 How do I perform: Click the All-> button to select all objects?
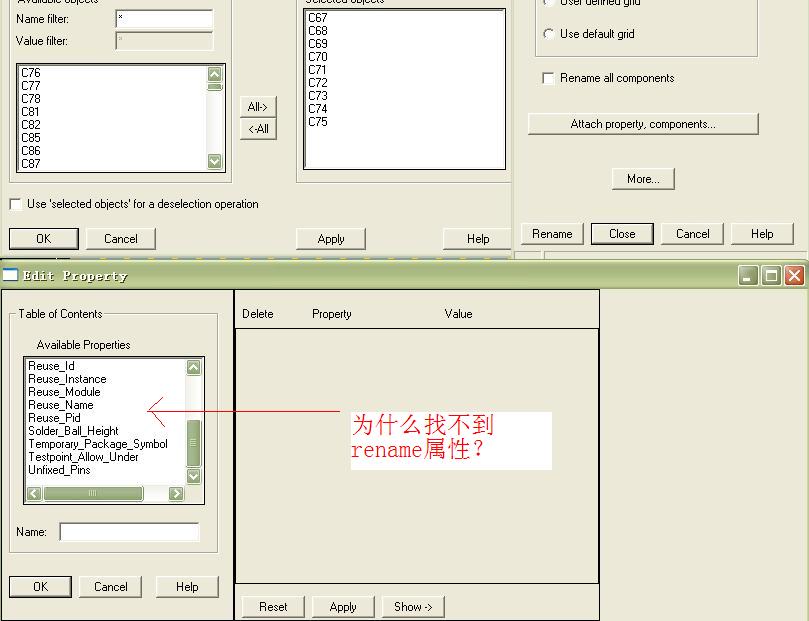click(x=258, y=107)
